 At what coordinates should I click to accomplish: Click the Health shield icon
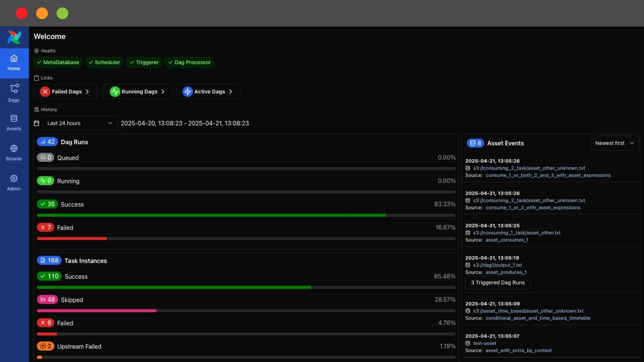pyautogui.click(x=37, y=51)
